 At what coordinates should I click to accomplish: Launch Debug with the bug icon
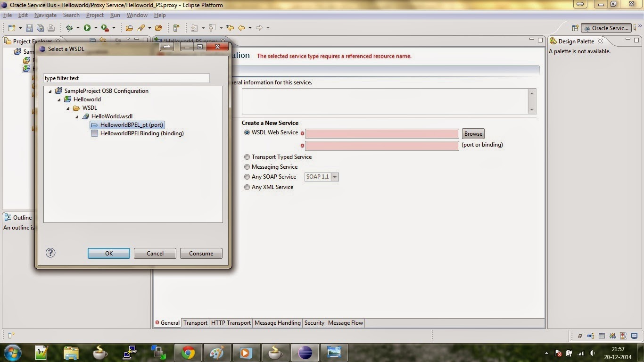pos(69,28)
